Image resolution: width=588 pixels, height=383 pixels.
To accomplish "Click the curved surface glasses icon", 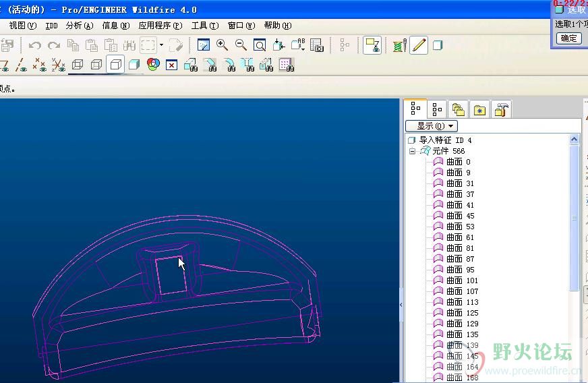I will click(229, 65).
